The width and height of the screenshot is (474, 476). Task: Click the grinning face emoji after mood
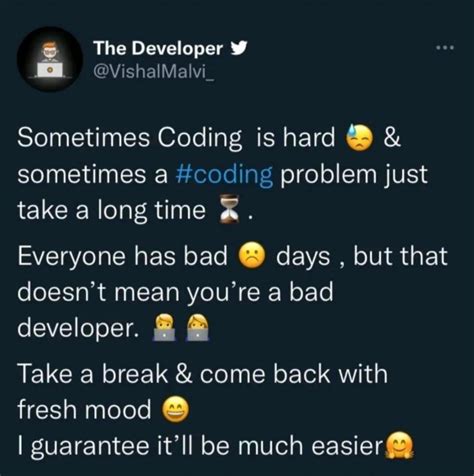175,410
